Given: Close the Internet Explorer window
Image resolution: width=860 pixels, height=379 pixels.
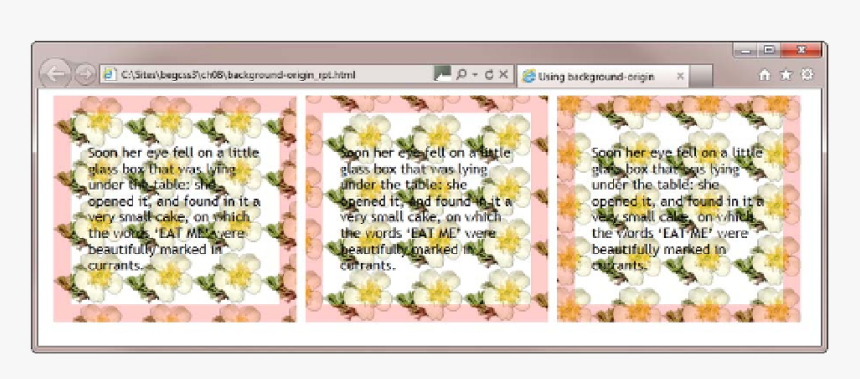Looking at the screenshot, I should [x=801, y=50].
